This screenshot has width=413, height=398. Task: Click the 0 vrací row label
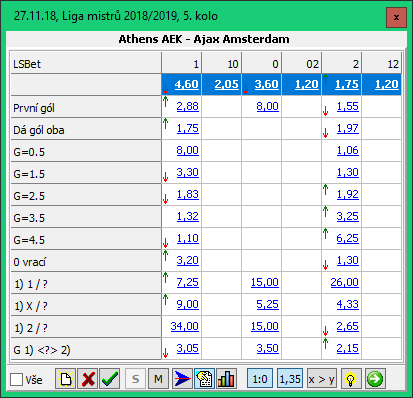86,261
